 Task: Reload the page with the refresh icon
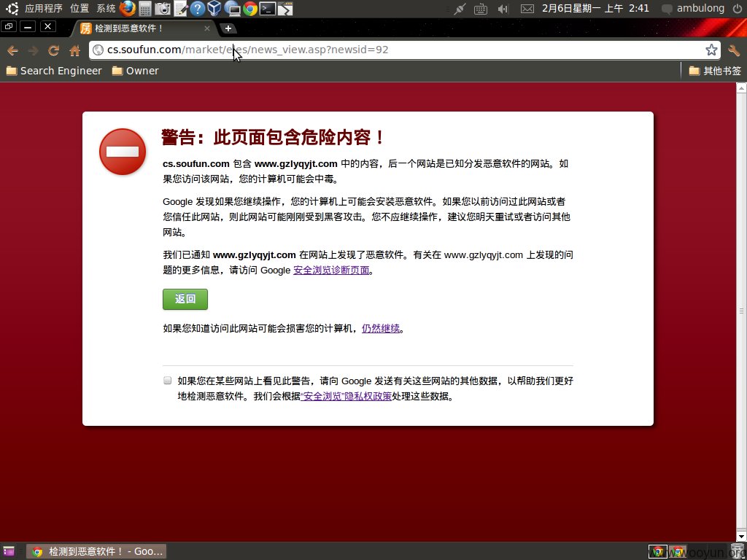coord(54,50)
